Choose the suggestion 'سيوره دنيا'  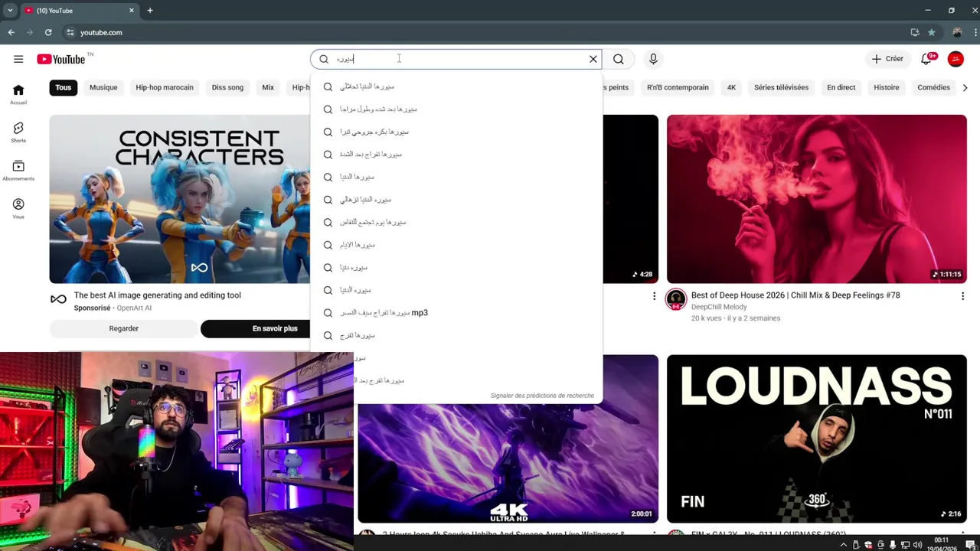456,268
